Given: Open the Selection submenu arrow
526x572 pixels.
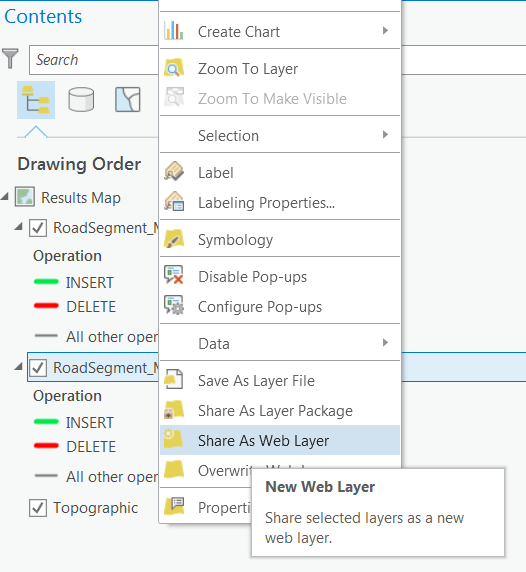Looking at the screenshot, I should [385, 135].
